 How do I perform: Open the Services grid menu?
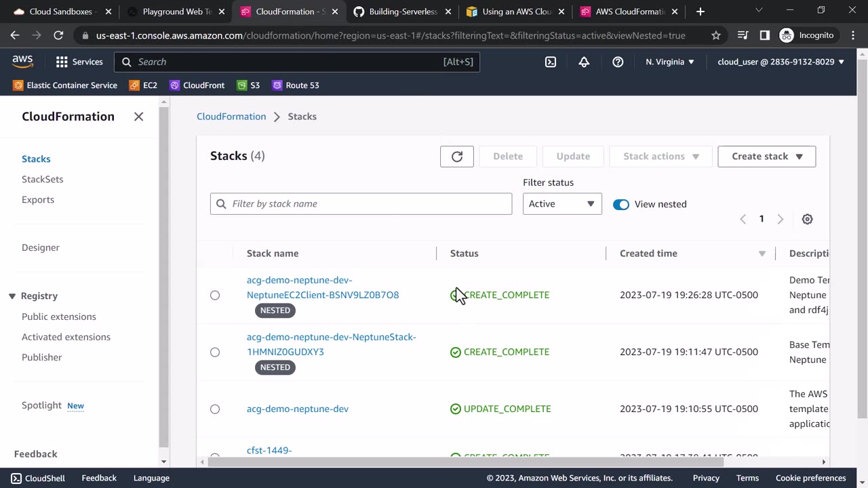79,62
